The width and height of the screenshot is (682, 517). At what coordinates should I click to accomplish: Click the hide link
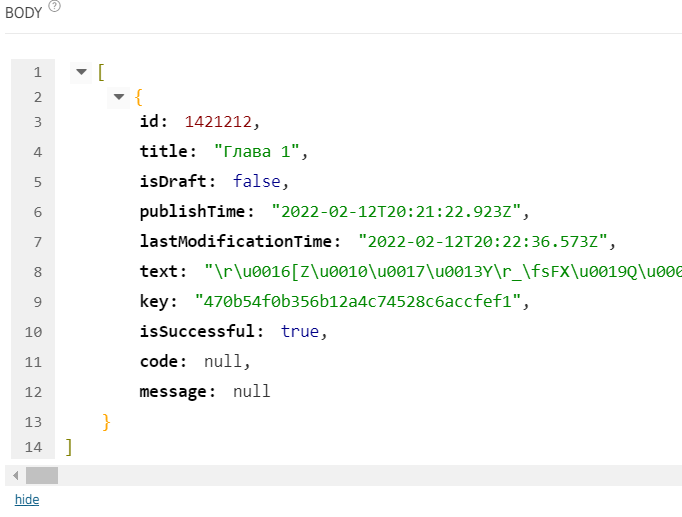27,499
